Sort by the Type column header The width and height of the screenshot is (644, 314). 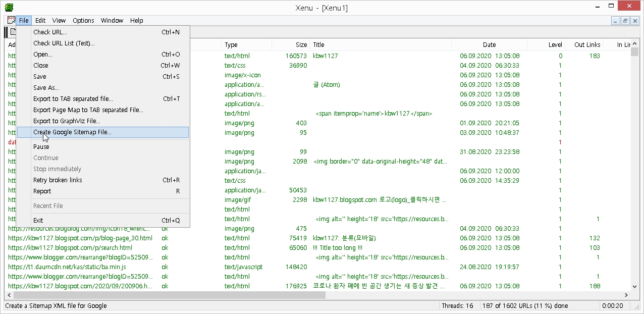click(246, 45)
